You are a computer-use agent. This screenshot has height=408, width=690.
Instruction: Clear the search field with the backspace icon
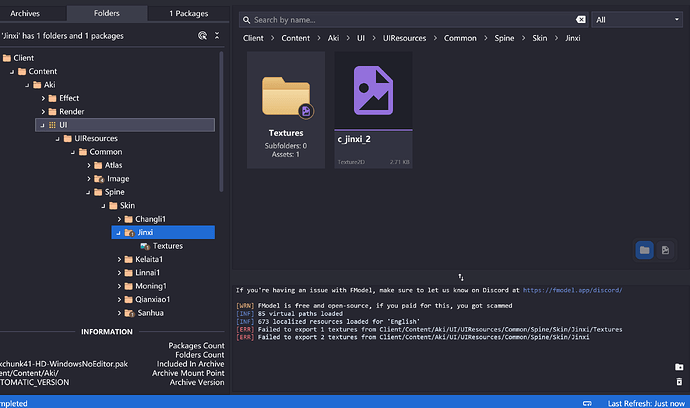pyautogui.click(x=581, y=20)
